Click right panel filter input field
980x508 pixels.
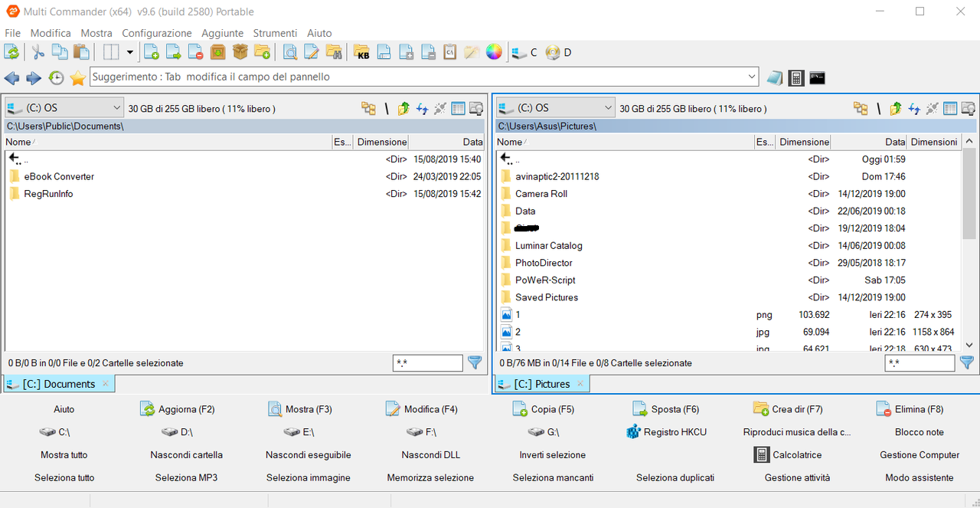[x=920, y=363]
